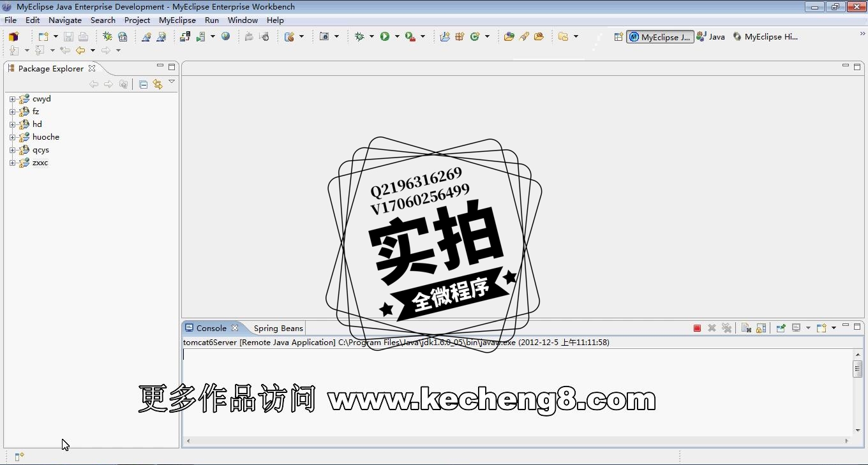Click the Save icon in toolbar
868x465 pixels.
[68, 36]
